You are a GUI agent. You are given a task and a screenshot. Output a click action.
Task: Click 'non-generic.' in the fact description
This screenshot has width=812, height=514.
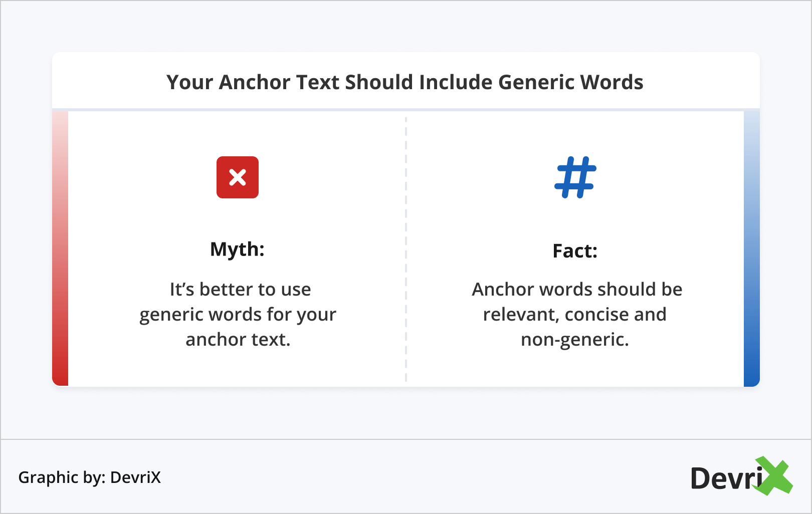coord(575,340)
